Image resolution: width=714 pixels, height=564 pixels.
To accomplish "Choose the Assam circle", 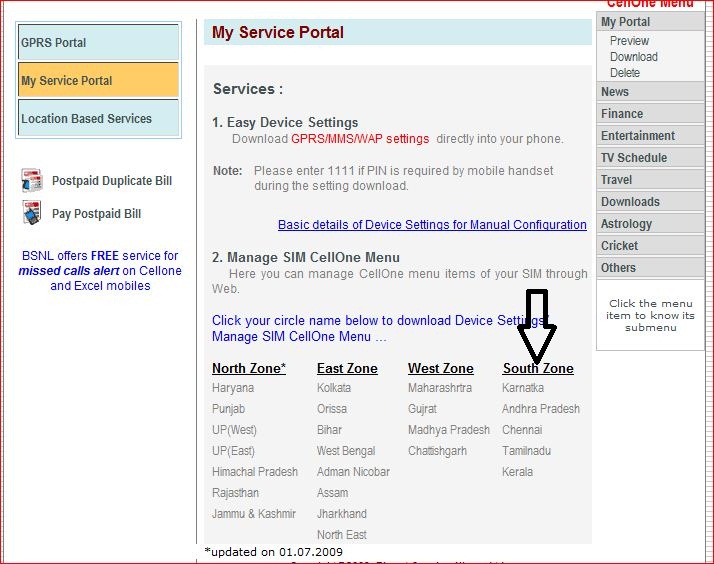I will (x=332, y=493).
